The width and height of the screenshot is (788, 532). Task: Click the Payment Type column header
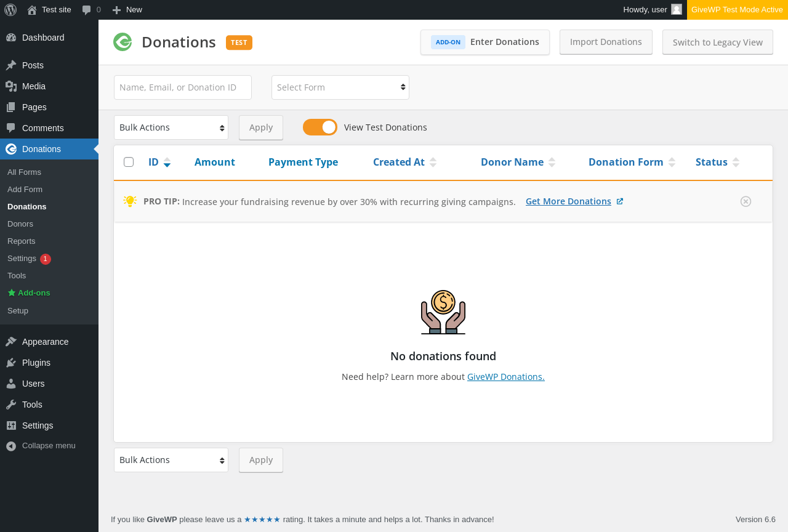click(x=303, y=162)
